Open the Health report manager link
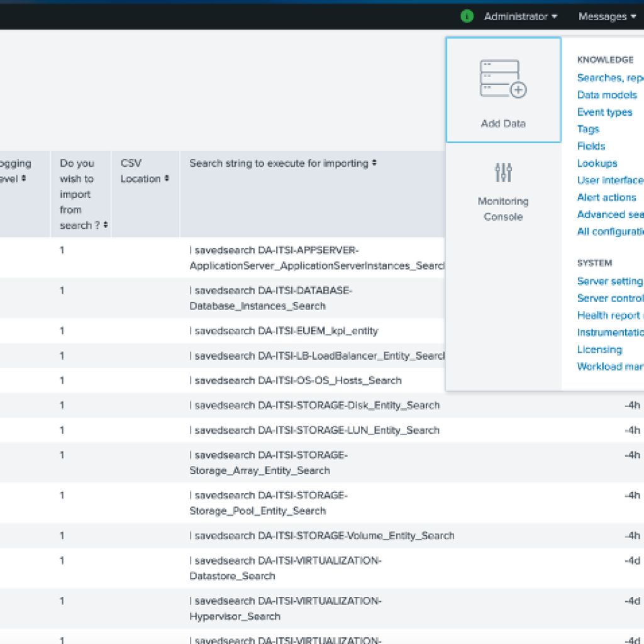 click(610, 315)
